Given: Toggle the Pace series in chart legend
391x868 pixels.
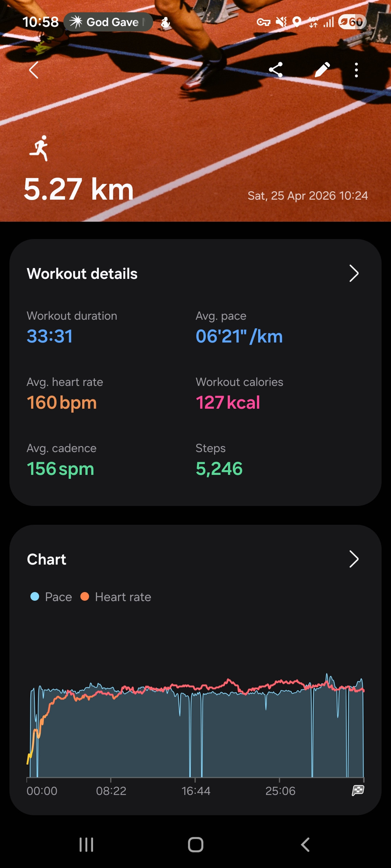Looking at the screenshot, I should [51, 597].
